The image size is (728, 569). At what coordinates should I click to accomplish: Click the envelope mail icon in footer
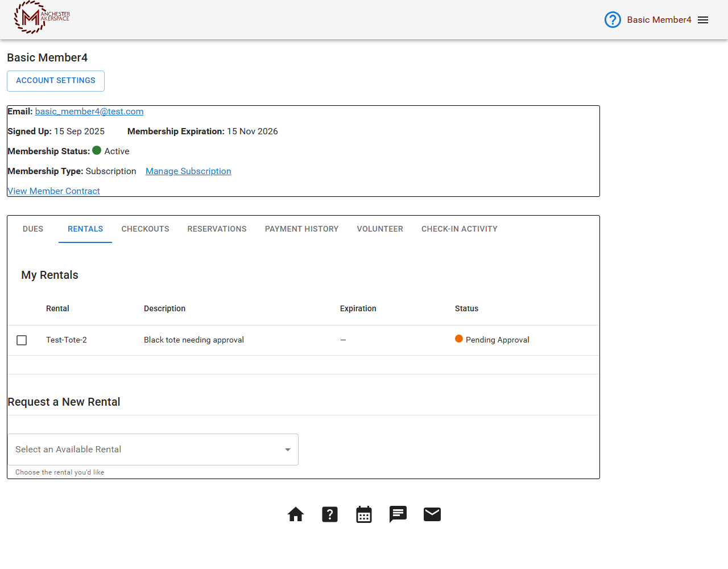tap(432, 514)
